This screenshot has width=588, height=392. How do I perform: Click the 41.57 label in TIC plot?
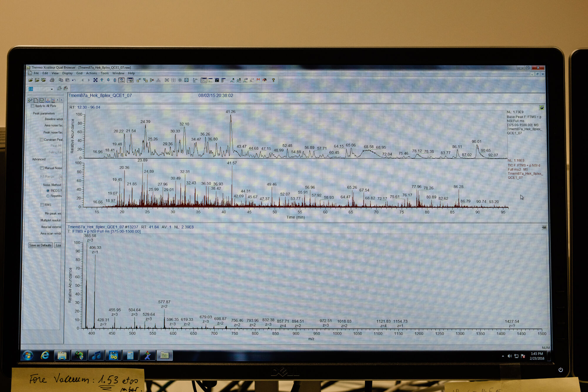tap(232, 163)
